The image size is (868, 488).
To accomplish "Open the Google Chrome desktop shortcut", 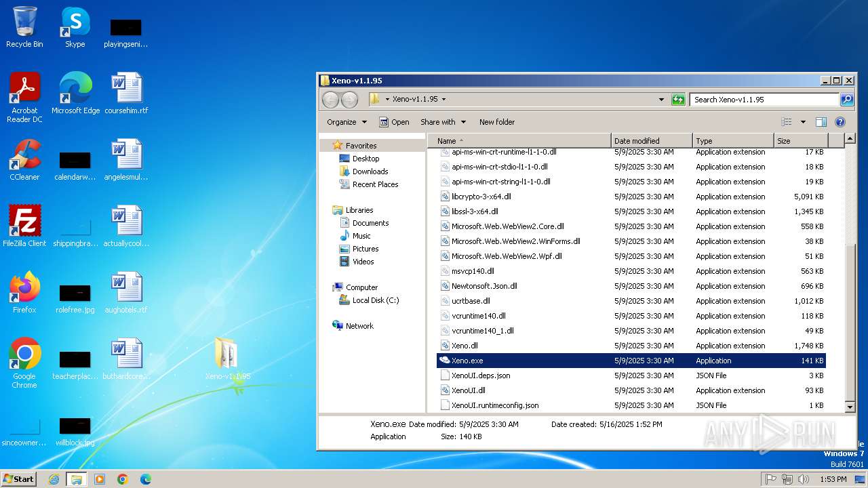I will pos(24,363).
